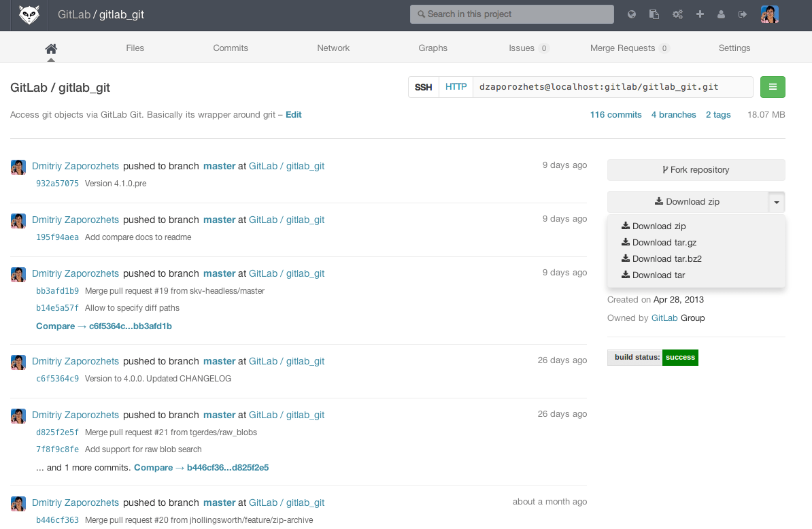Image resolution: width=812 pixels, height=529 pixels.
Task: Click the GitLab fox logo
Action: pyautogui.click(x=29, y=14)
